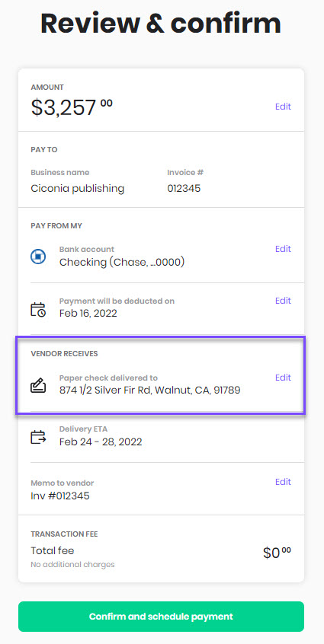This screenshot has height=644, width=324.
Task: Edit the paper check delivery address
Action: pos(283,378)
